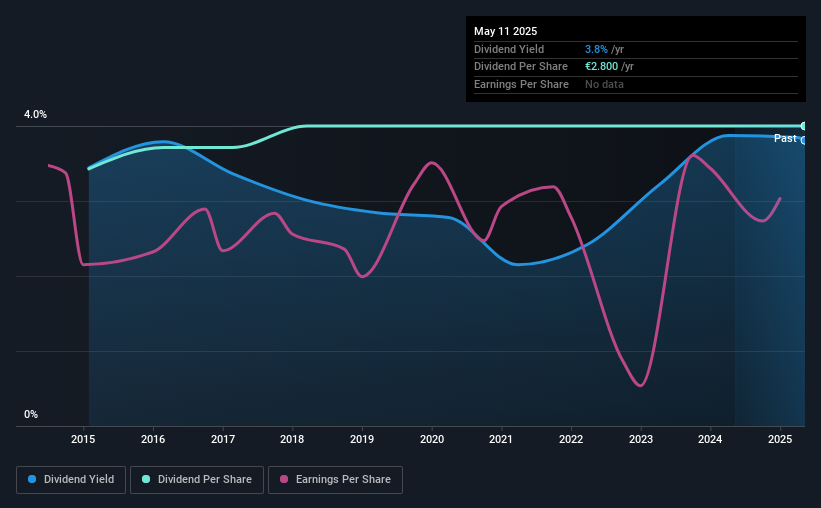
Task: Click the teal endpoint marker on Dividend Per Share line
Action: coord(803,126)
